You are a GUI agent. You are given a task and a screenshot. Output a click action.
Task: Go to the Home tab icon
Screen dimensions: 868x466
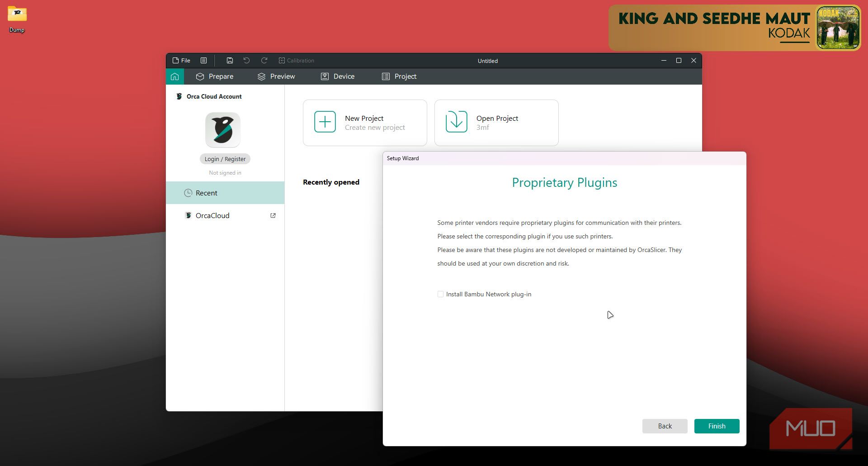click(x=175, y=76)
